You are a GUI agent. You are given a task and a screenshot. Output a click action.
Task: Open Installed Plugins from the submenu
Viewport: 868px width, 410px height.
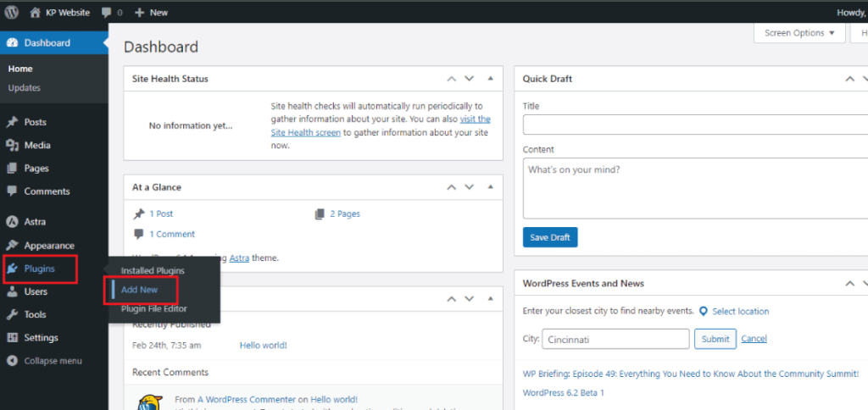pyautogui.click(x=153, y=270)
